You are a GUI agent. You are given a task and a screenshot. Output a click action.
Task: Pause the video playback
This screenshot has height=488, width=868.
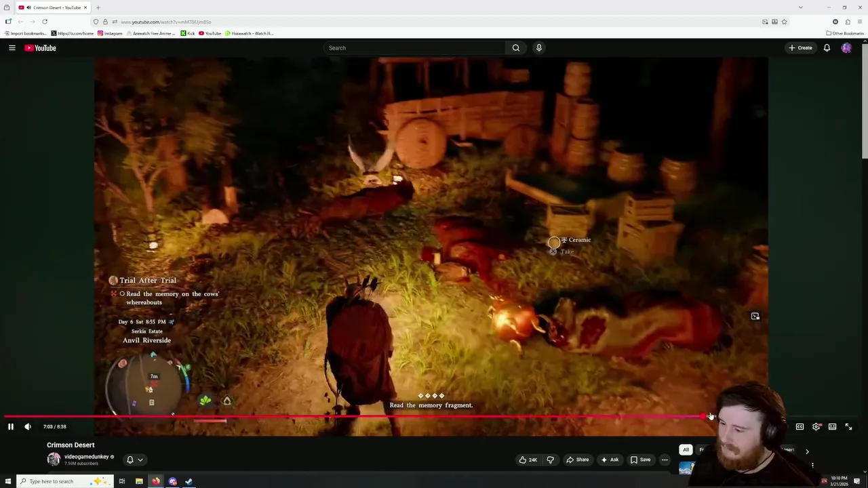[x=11, y=427]
